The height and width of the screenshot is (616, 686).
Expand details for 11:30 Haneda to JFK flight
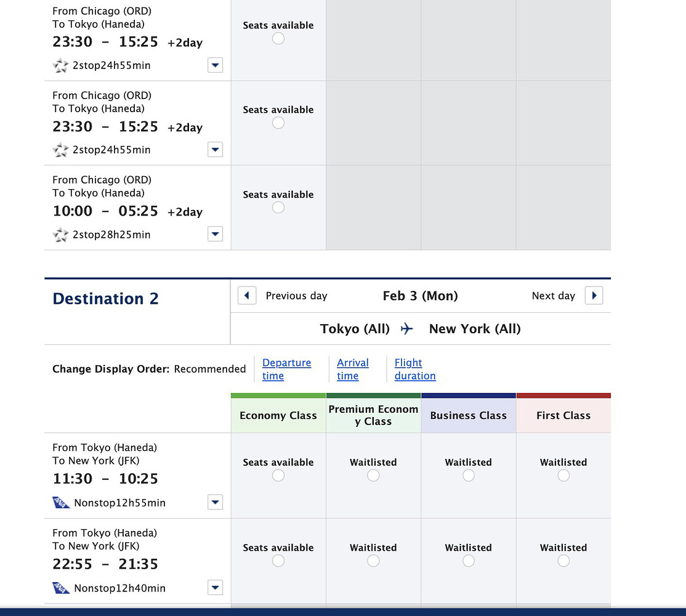click(x=215, y=503)
